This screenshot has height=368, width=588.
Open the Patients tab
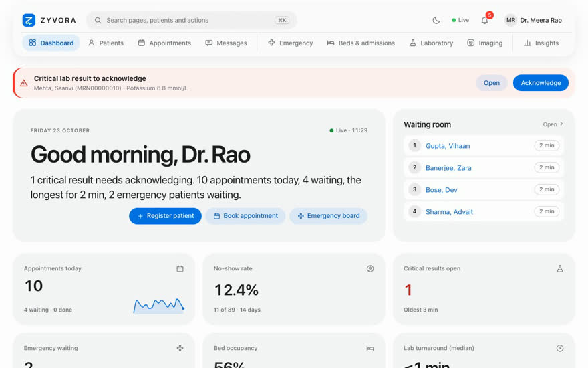tap(106, 43)
